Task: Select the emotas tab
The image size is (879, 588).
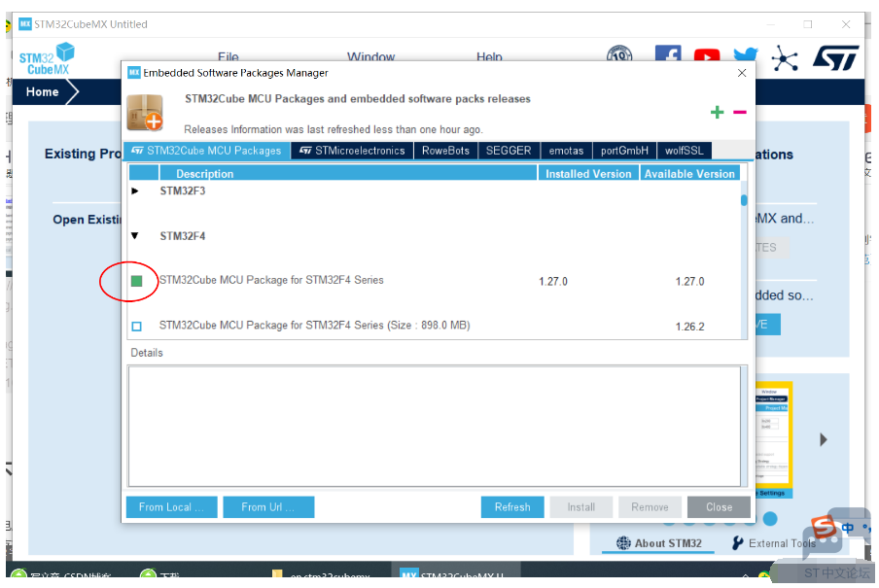Action: pos(566,151)
